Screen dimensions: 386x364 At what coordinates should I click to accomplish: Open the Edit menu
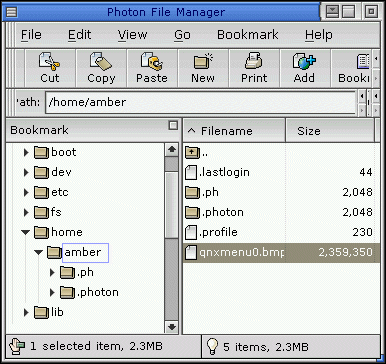tap(79, 35)
